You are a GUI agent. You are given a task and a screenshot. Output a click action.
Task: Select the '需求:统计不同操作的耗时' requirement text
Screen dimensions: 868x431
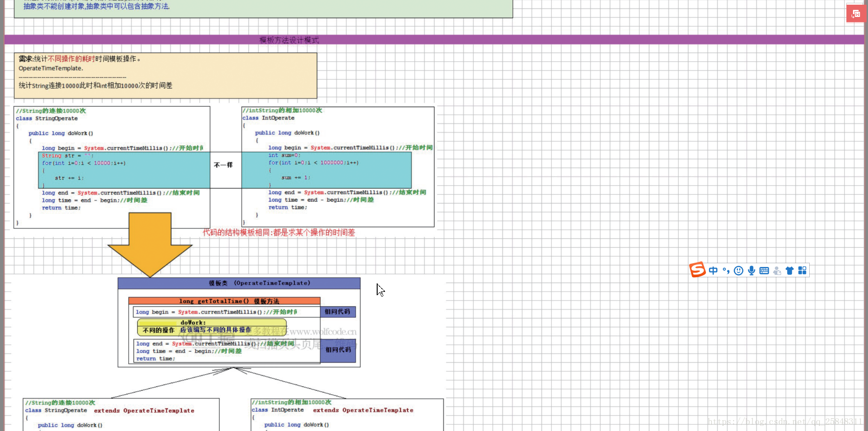tap(57, 59)
